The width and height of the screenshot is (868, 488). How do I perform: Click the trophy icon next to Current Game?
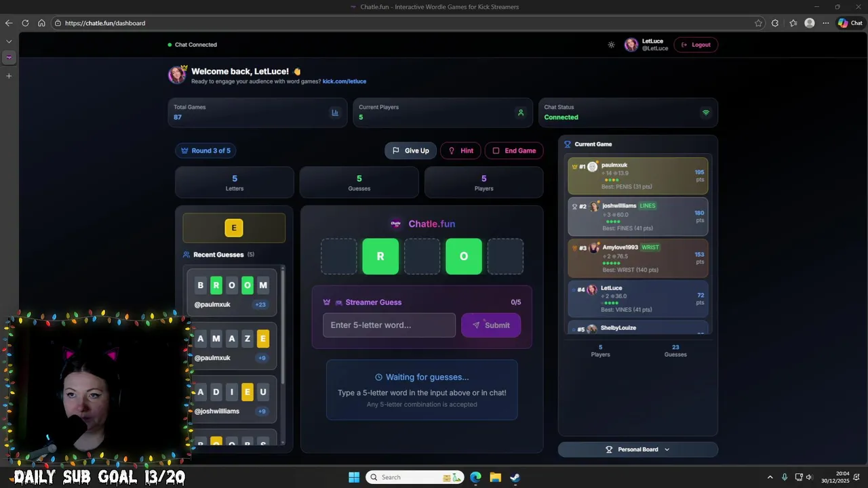568,144
